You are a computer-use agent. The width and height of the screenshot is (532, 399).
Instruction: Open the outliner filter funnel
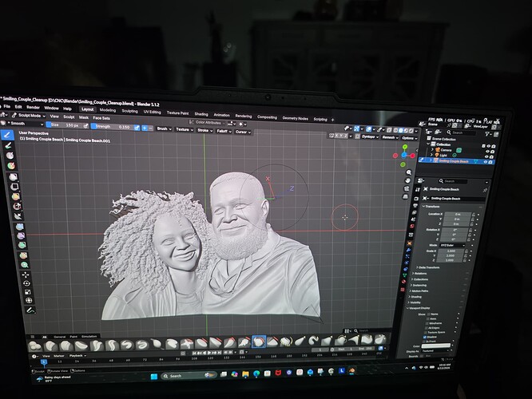coord(487,134)
